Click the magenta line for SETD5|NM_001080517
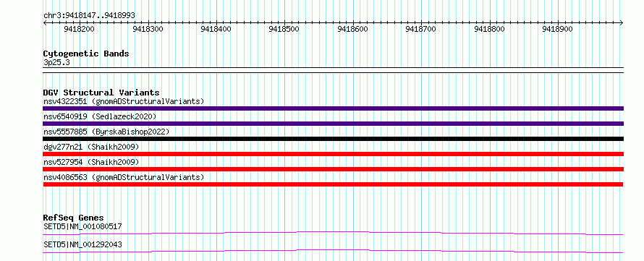 coord(333,233)
